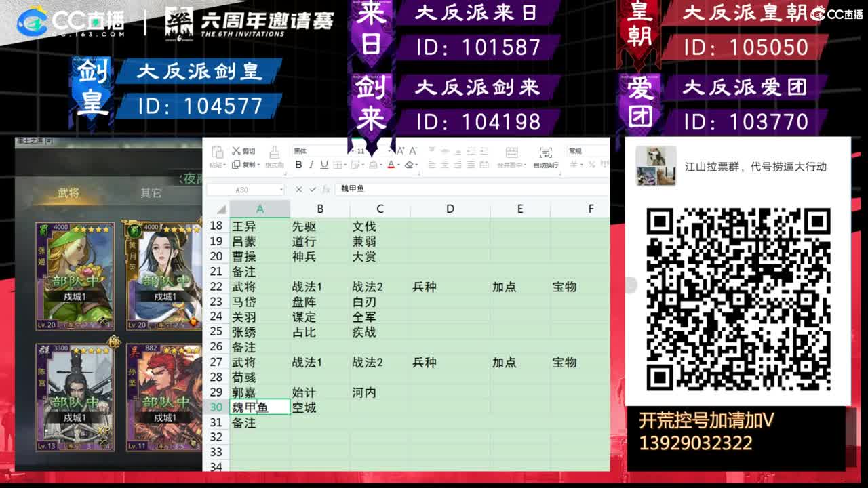Viewport: 868px width, 488px height.
Task: Toggle italic formatting
Action: (311, 165)
